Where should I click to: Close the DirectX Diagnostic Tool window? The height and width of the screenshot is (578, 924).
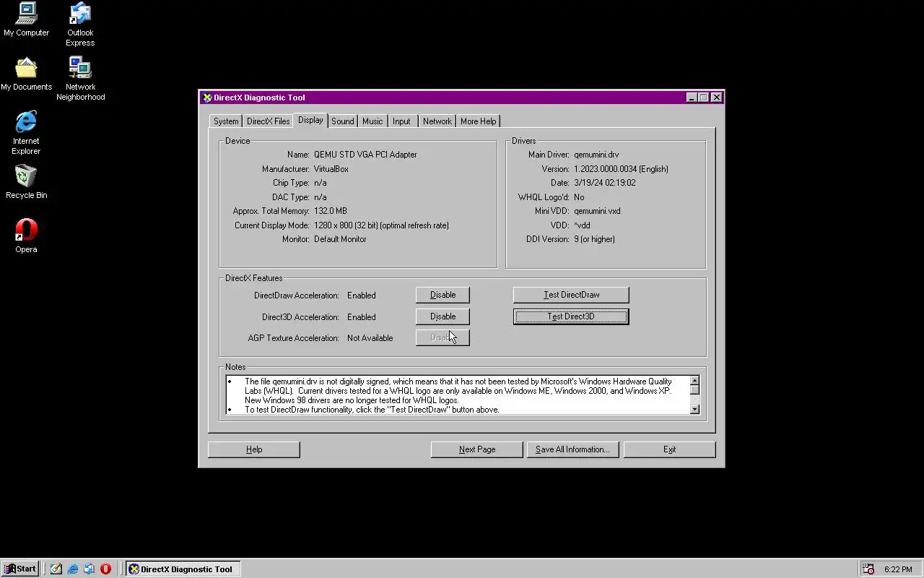click(716, 98)
